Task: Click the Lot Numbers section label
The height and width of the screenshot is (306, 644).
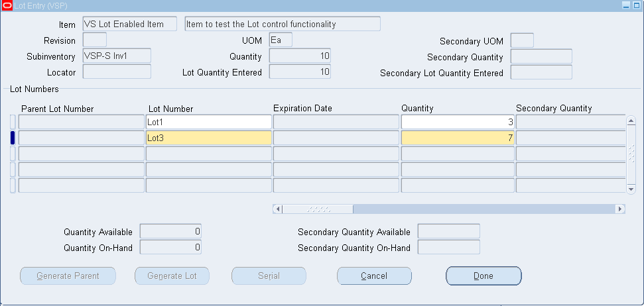Action: [34, 89]
